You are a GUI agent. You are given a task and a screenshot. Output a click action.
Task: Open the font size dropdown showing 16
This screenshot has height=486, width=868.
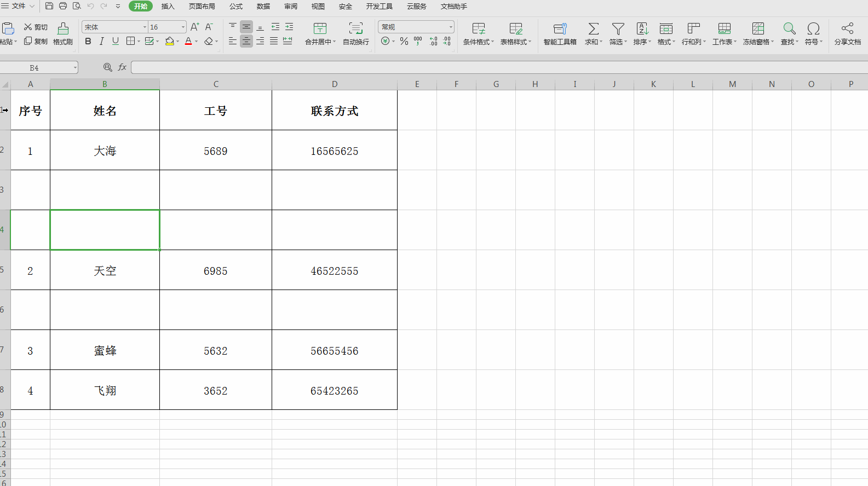coord(183,27)
